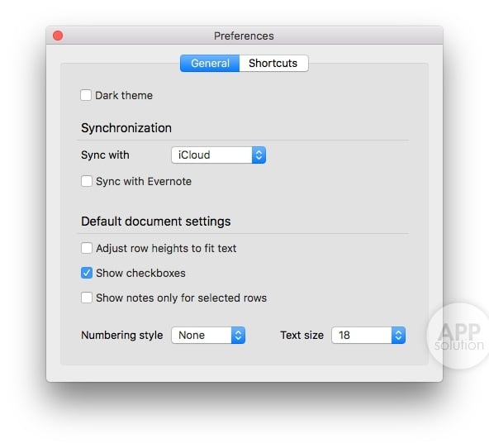Enable Adjust row heights to fit text
Image resolution: width=489 pixels, height=448 pixels.
[87, 248]
